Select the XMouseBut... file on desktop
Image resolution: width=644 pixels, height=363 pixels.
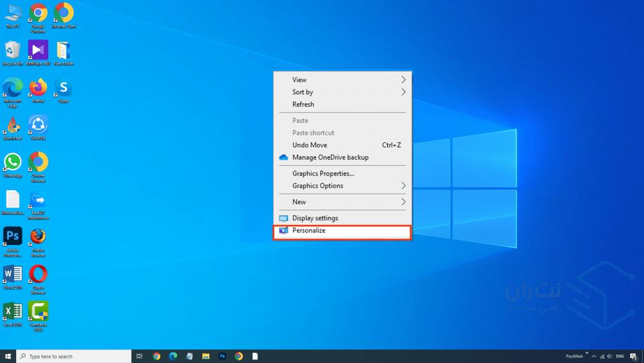[13, 202]
